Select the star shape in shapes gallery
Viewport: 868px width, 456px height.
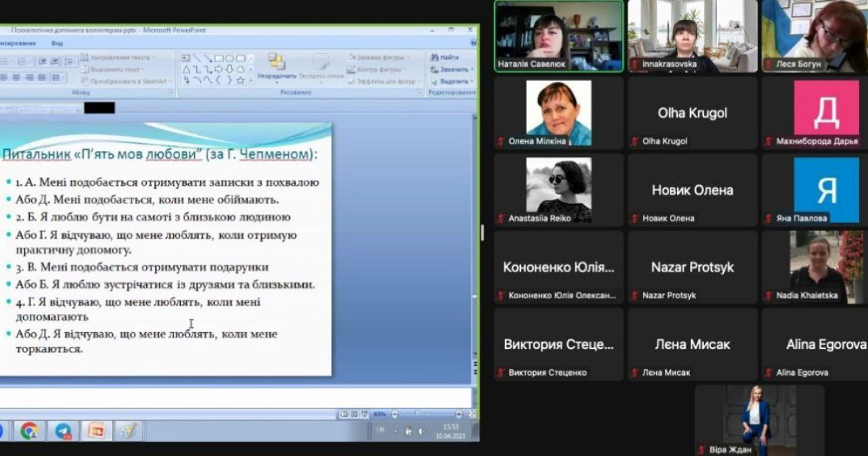240,80
